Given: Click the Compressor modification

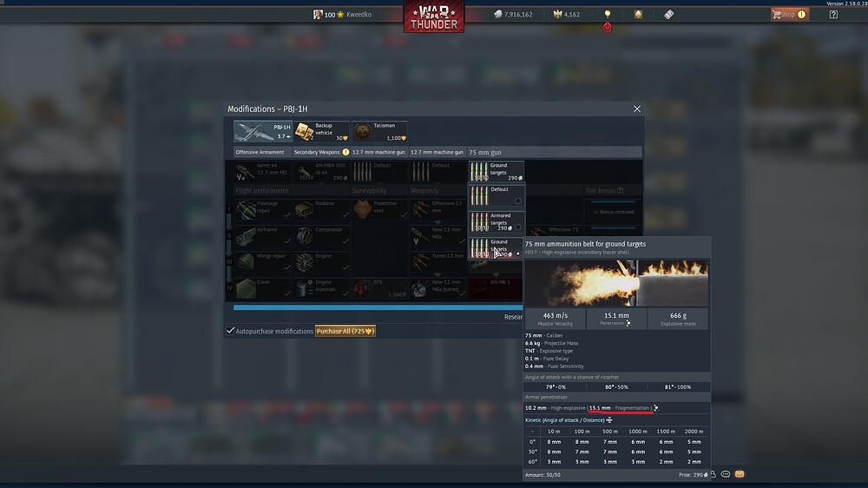Looking at the screenshot, I should point(321,236).
